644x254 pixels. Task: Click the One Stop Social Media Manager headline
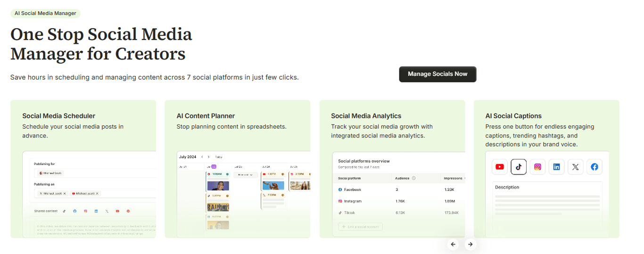point(101,44)
